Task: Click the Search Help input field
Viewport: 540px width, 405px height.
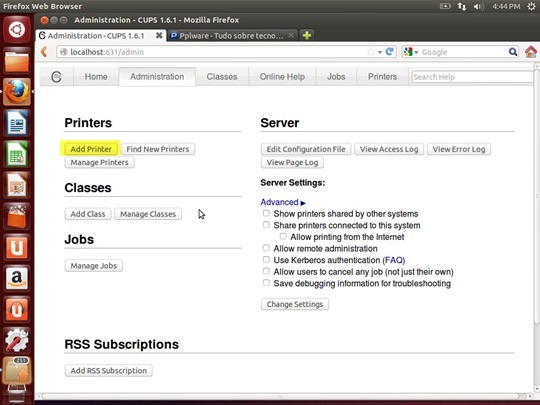Action: pos(472,77)
